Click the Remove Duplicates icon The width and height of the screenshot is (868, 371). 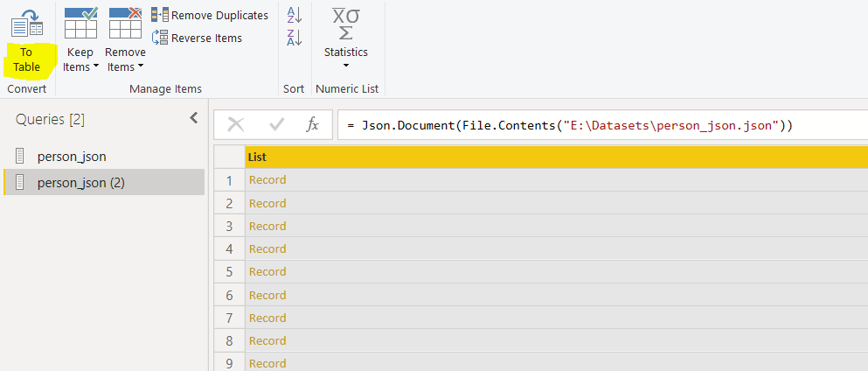click(x=160, y=16)
